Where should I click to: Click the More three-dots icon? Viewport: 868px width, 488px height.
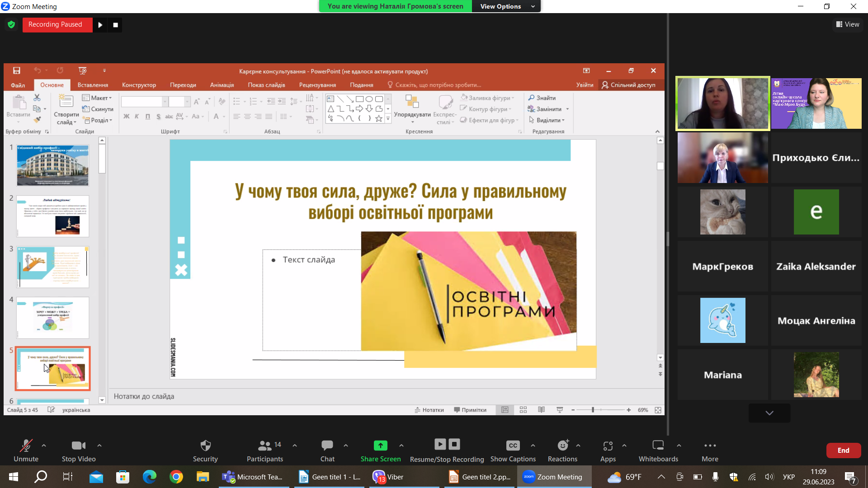(x=710, y=446)
